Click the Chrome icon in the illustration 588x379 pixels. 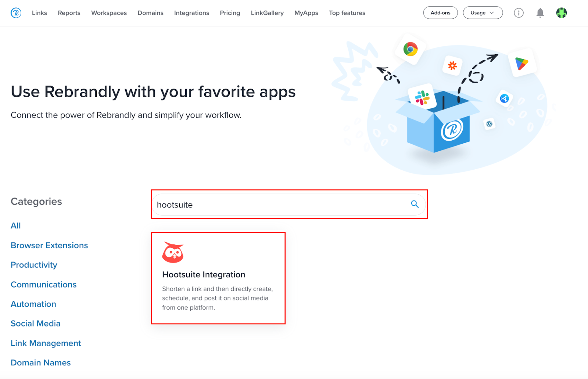pyautogui.click(x=410, y=49)
